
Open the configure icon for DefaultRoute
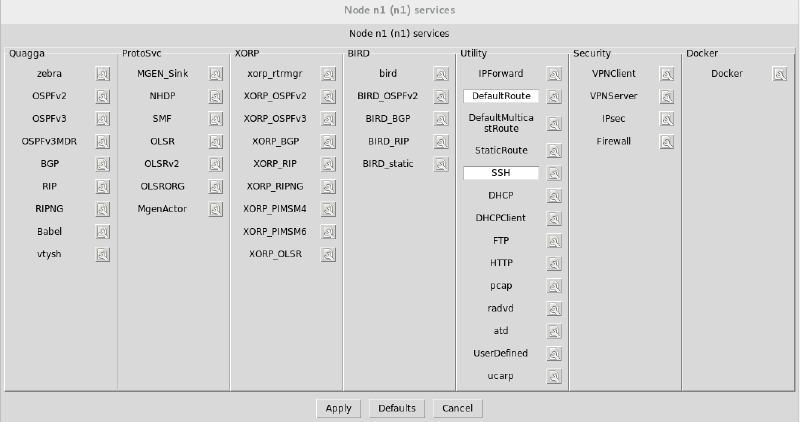pos(552,97)
